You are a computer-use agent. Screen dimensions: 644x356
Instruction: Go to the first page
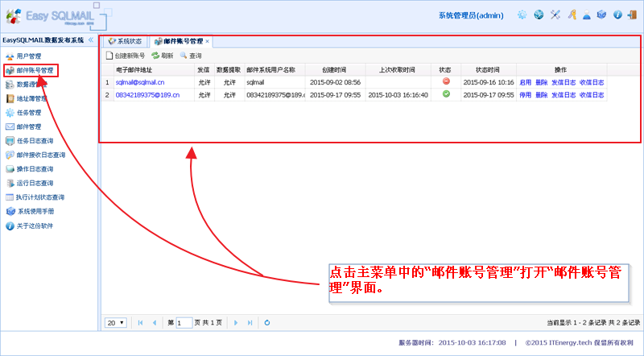point(140,323)
